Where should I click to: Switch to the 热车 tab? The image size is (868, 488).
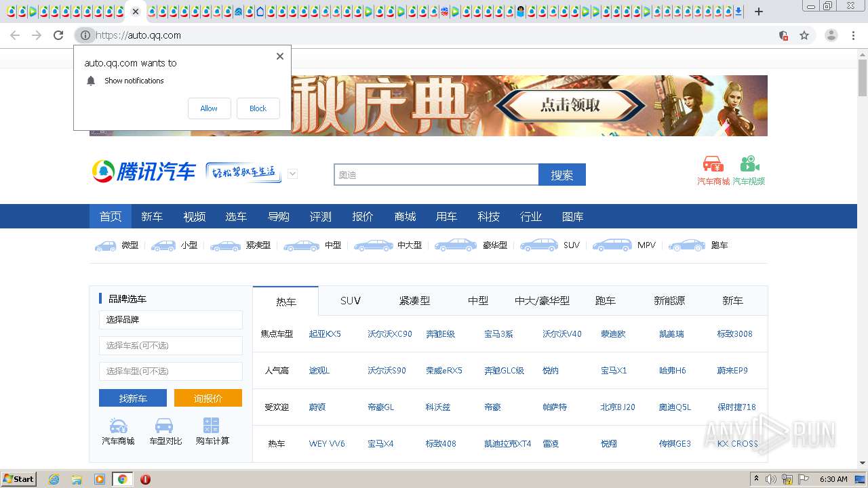(285, 301)
